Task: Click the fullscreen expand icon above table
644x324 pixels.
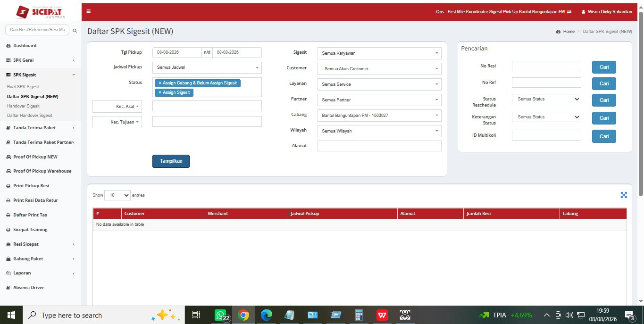Action: click(x=624, y=195)
